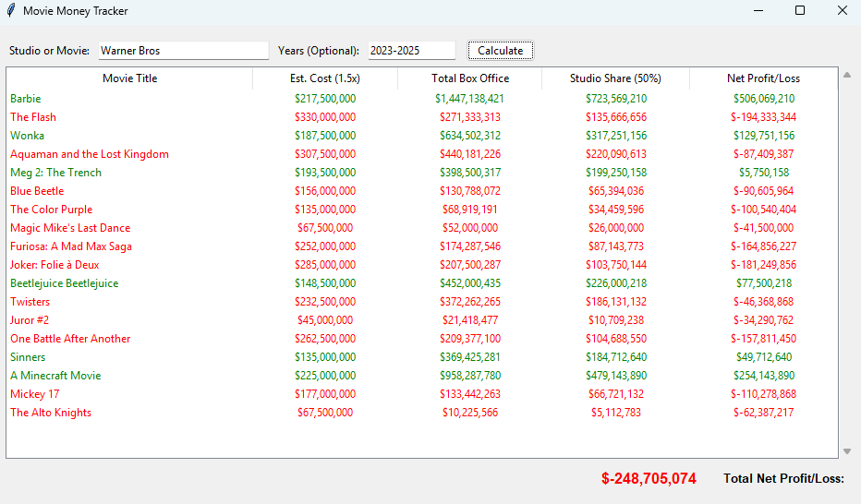Select the Wonka movie title
The height and width of the screenshot is (504, 861).
pos(27,136)
